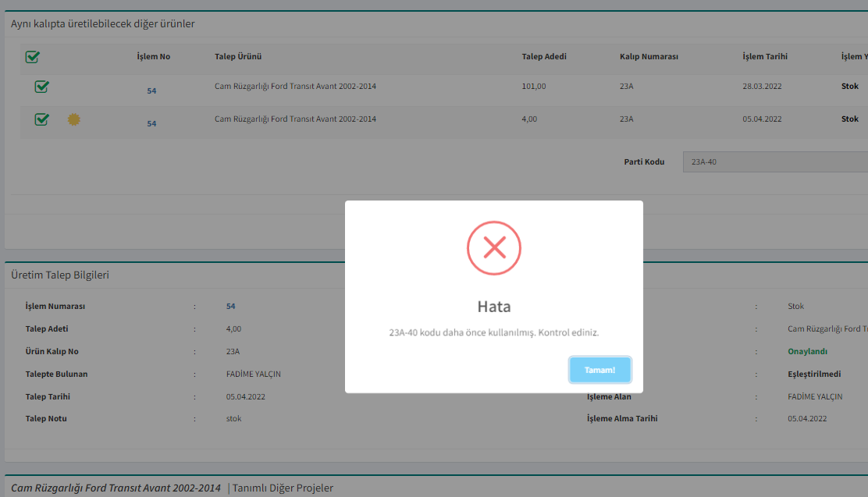The height and width of the screenshot is (497, 868).
Task: Uncheck the row with 101,00 Talep Adedi
Action: click(42, 87)
